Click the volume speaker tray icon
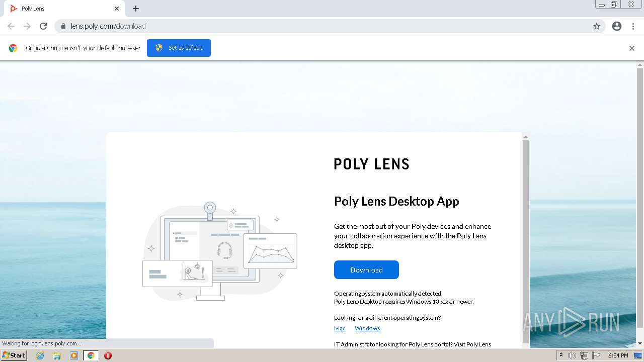The width and height of the screenshot is (644, 362). pos(572,355)
